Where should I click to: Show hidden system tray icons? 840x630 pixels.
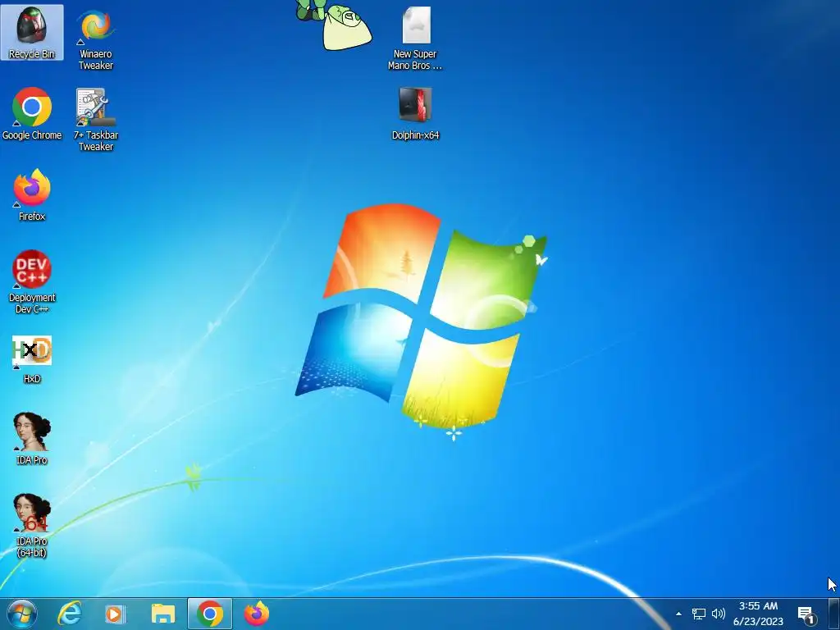point(678,614)
